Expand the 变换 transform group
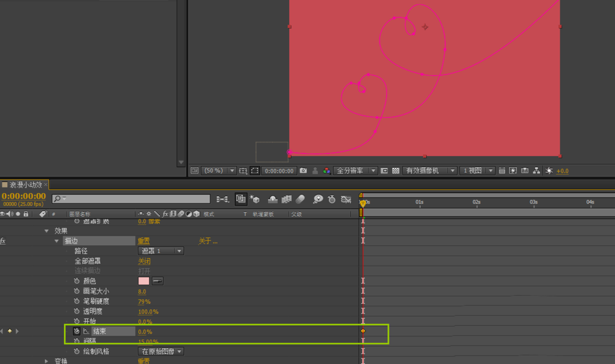This screenshot has height=364, width=615. [x=46, y=361]
